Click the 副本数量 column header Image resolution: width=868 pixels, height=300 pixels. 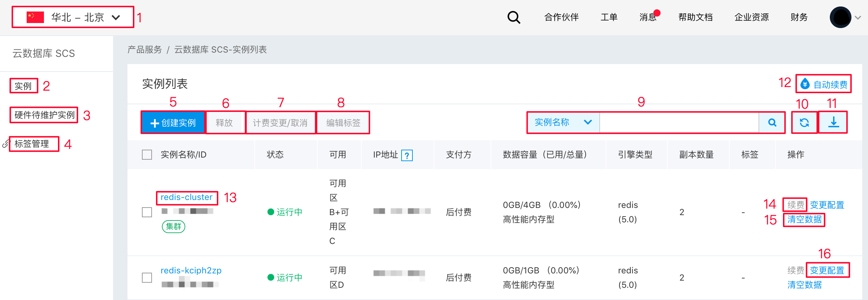pos(697,155)
